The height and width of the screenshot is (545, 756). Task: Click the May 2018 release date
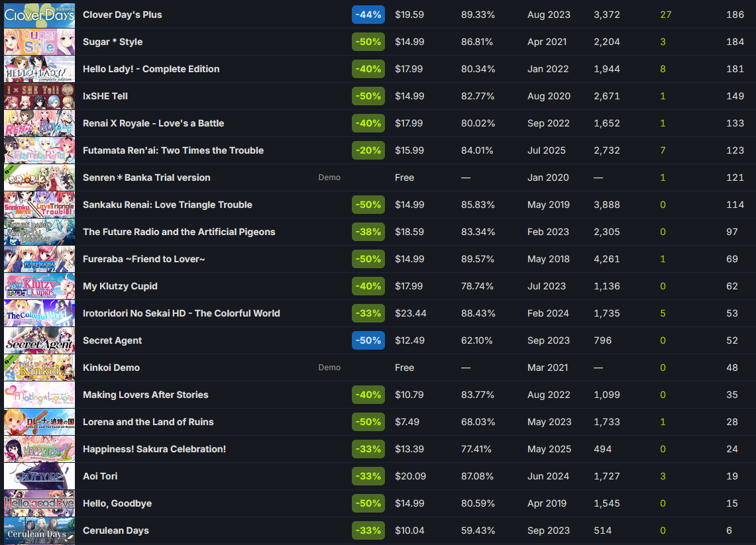(x=549, y=259)
